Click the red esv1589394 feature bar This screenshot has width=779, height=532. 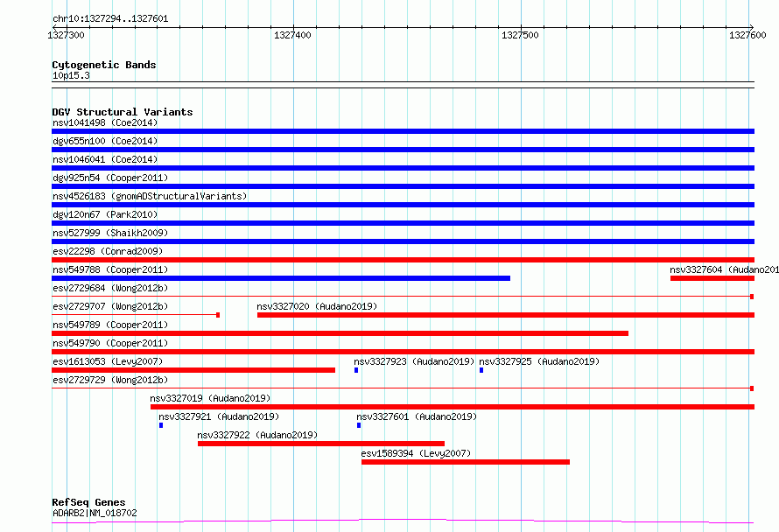466,462
